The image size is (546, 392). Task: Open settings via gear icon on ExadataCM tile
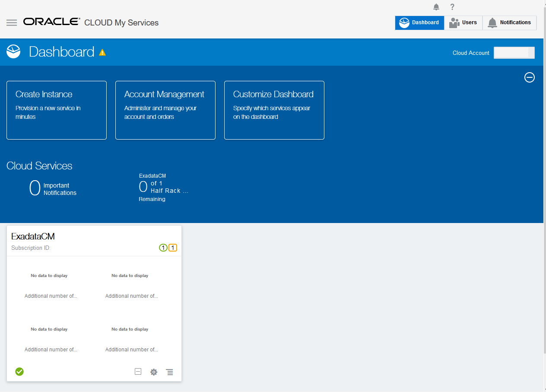click(x=154, y=372)
